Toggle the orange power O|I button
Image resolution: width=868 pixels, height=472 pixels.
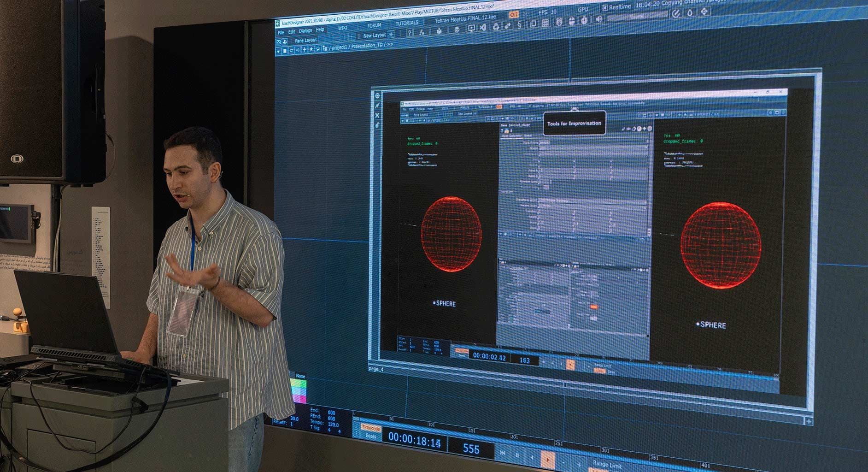(514, 14)
